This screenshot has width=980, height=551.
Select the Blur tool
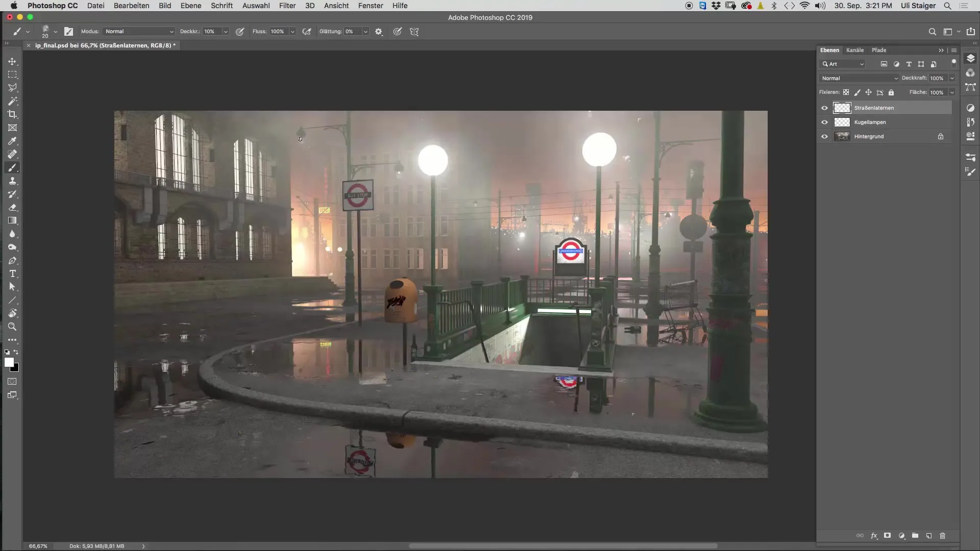12,234
